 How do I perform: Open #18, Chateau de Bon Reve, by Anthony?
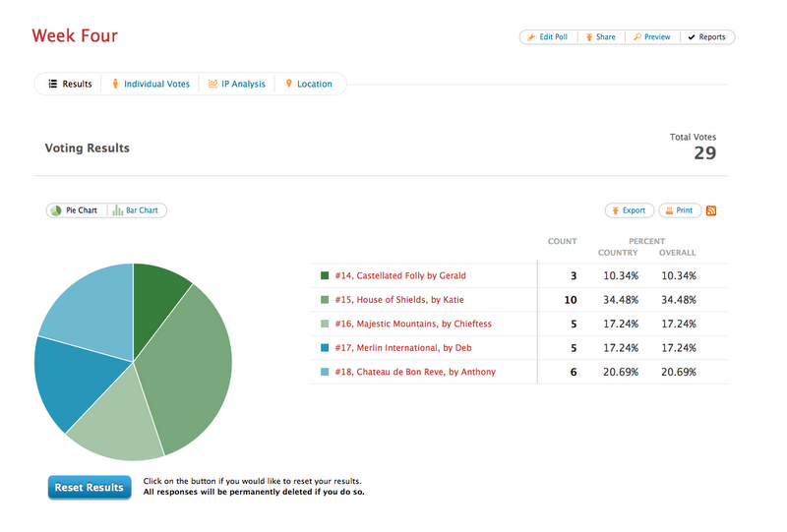(x=415, y=372)
